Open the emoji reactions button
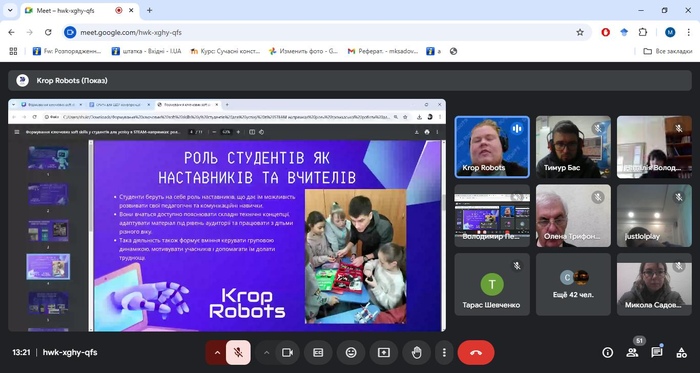The image size is (700, 373). click(x=351, y=352)
